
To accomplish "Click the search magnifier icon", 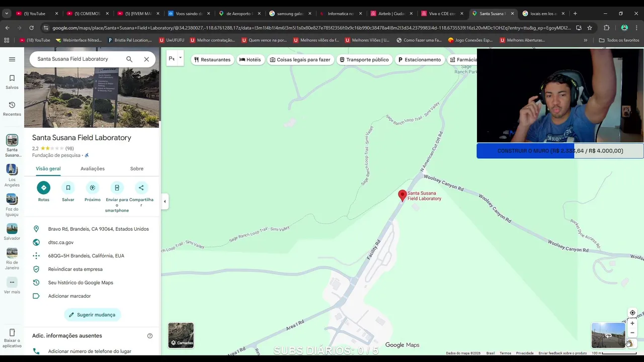I will coord(129,59).
